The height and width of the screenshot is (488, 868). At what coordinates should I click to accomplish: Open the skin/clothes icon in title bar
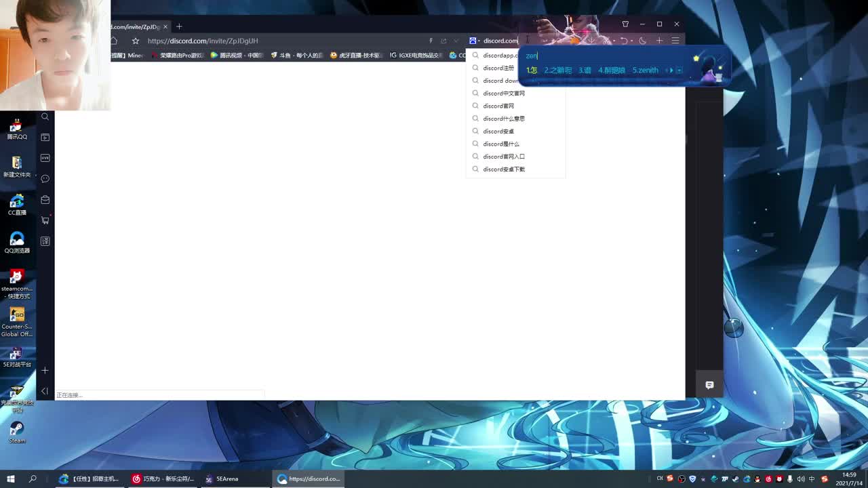(625, 24)
